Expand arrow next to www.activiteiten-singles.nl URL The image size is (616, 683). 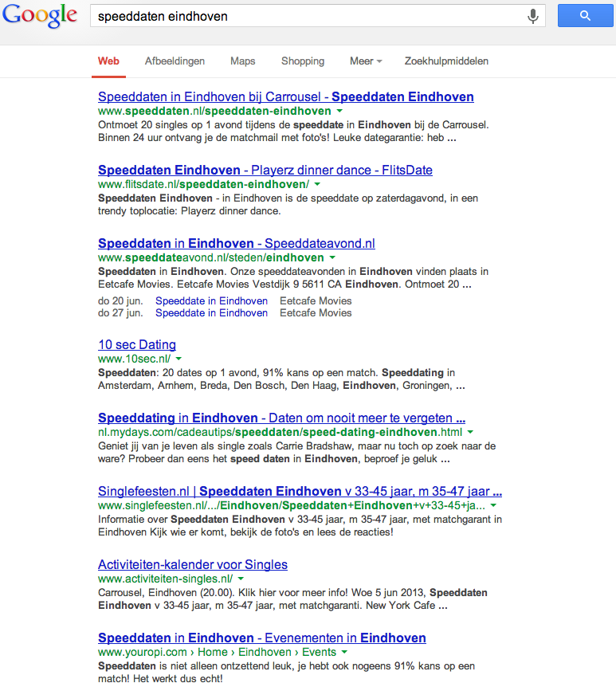coord(241,579)
